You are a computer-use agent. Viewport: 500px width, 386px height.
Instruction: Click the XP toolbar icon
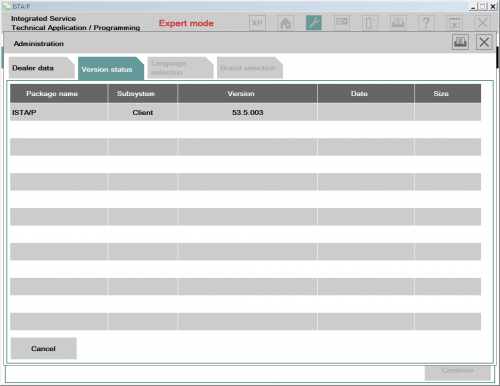pos(257,23)
